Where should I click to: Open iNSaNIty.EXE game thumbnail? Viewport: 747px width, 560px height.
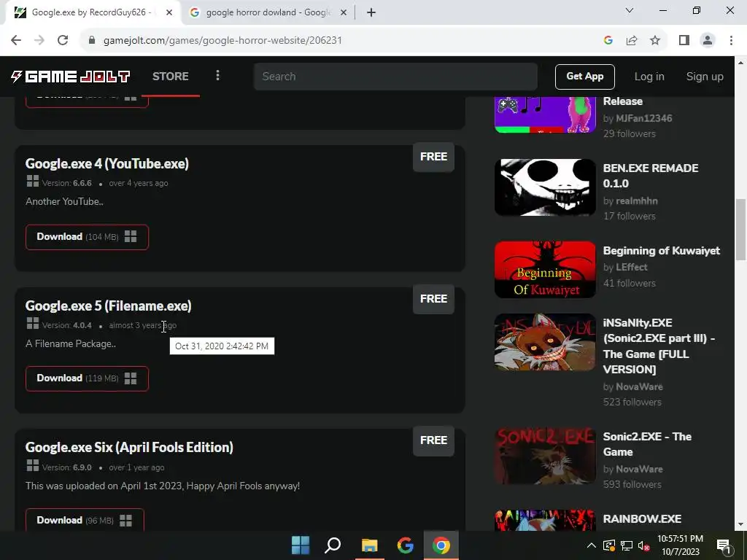[545, 342]
